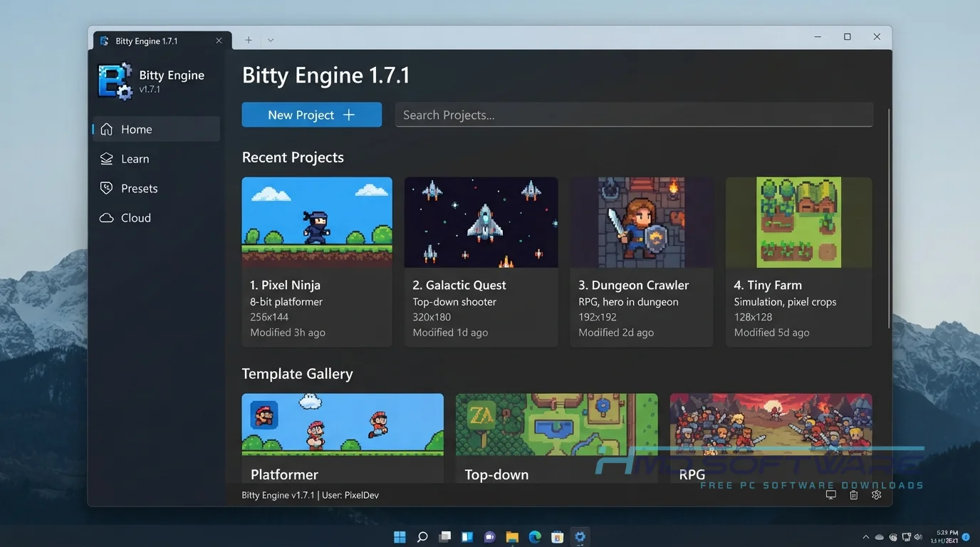This screenshot has height=547, width=980.
Task: Show hidden system tray icons
Action: point(866,537)
